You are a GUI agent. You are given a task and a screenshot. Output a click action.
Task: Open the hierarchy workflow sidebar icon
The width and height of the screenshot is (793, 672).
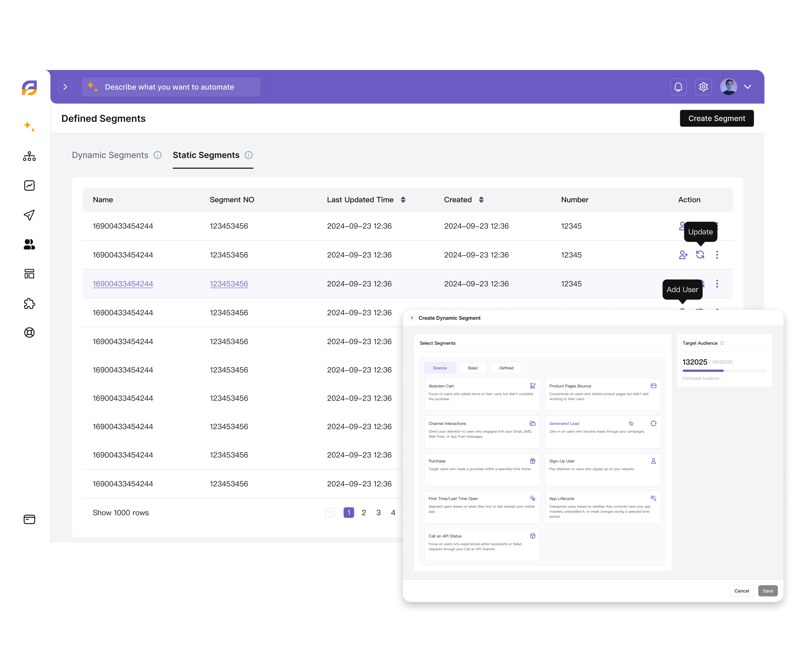[x=29, y=156]
